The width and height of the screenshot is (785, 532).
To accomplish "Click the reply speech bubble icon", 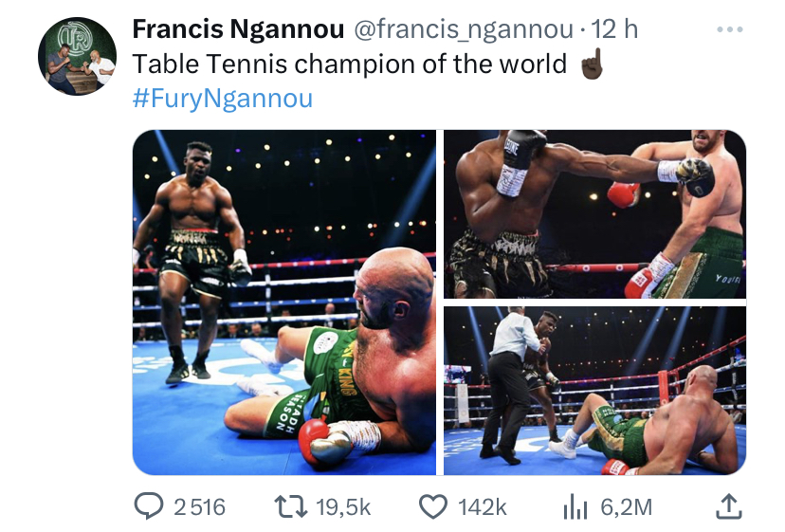I will (x=147, y=507).
